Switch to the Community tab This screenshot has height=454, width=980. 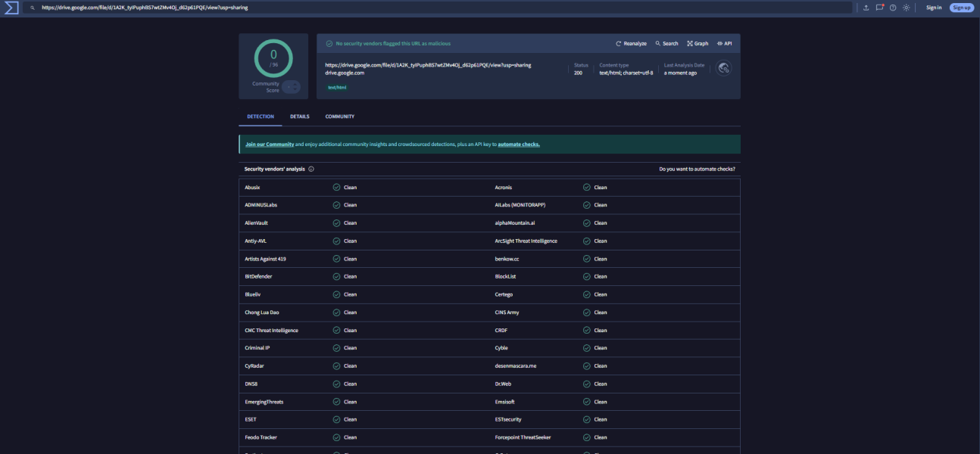click(x=339, y=117)
